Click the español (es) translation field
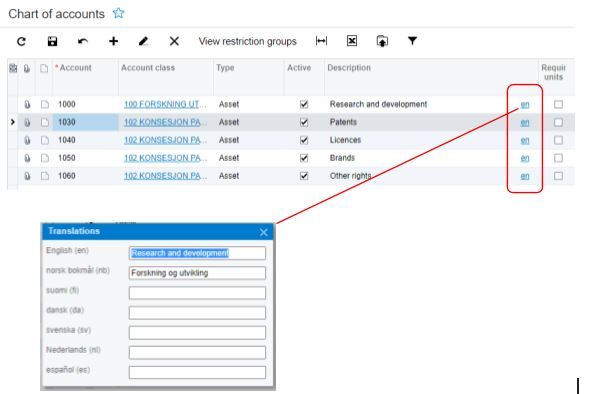 pyautogui.click(x=197, y=372)
